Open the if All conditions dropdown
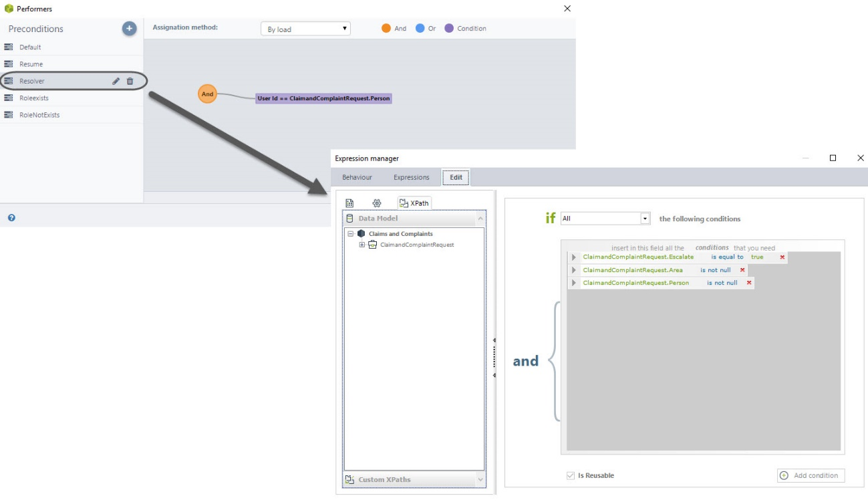Viewport: 868px width, 502px height. (605, 219)
